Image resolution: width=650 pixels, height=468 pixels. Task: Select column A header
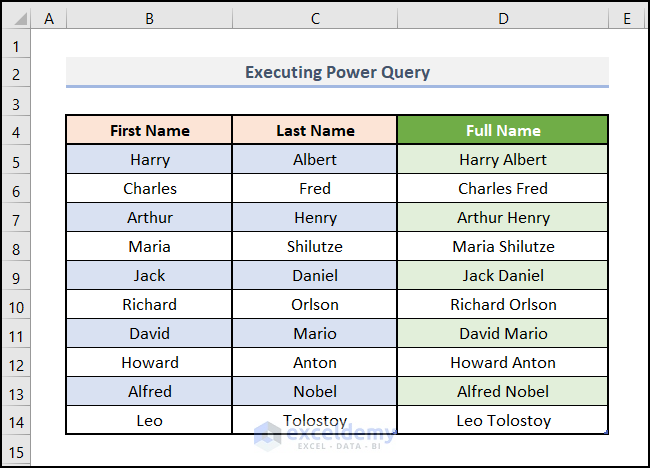coord(49,18)
